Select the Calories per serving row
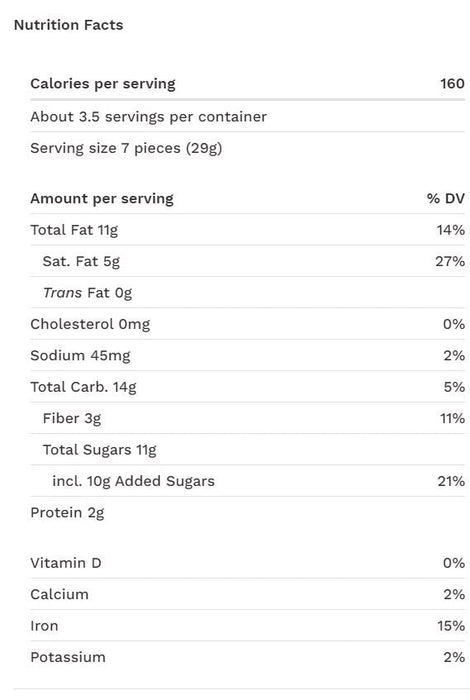470x700 pixels. (247, 83)
